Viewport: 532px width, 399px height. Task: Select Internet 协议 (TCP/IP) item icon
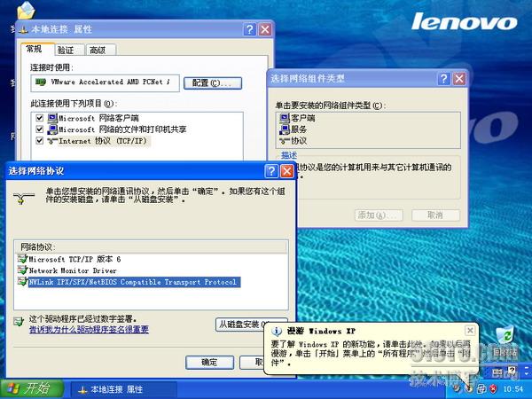coord(52,140)
